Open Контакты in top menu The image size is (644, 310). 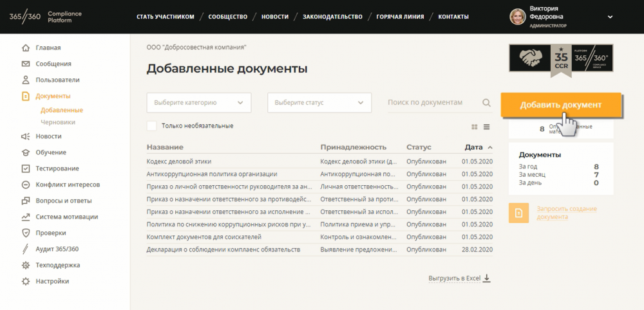(x=453, y=17)
